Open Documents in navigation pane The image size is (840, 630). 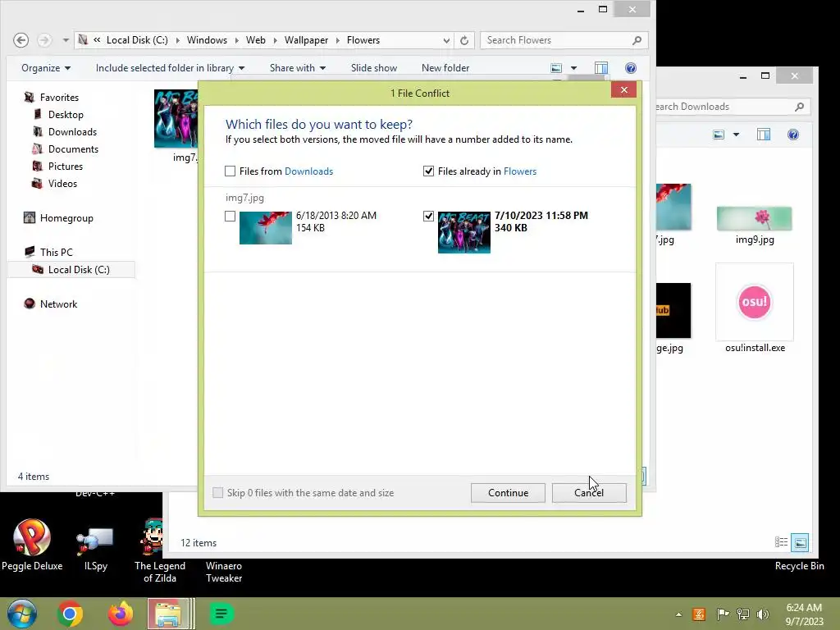point(73,149)
